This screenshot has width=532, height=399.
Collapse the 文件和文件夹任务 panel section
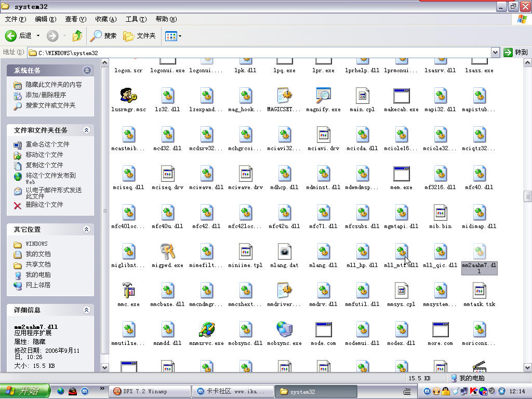87,130
